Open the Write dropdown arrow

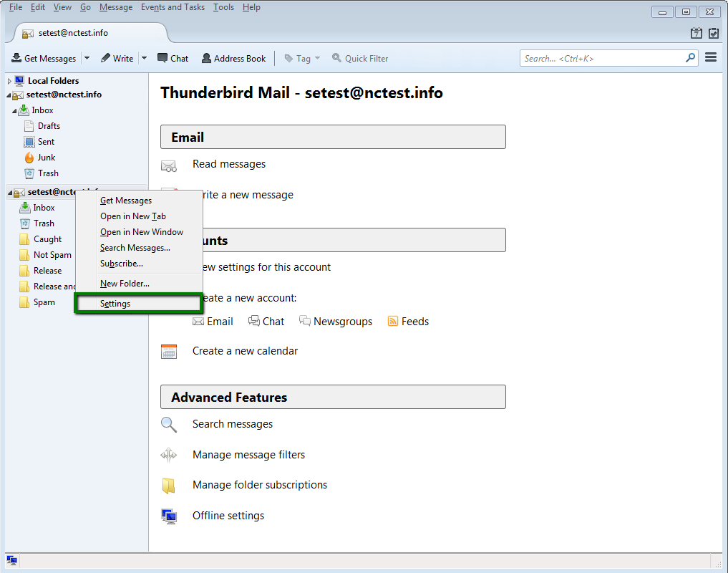pyautogui.click(x=145, y=58)
